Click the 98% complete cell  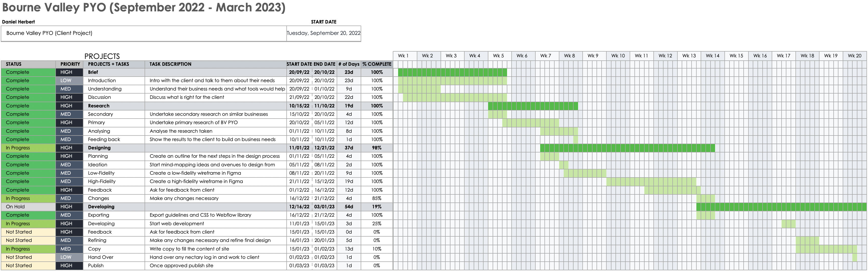coord(376,148)
